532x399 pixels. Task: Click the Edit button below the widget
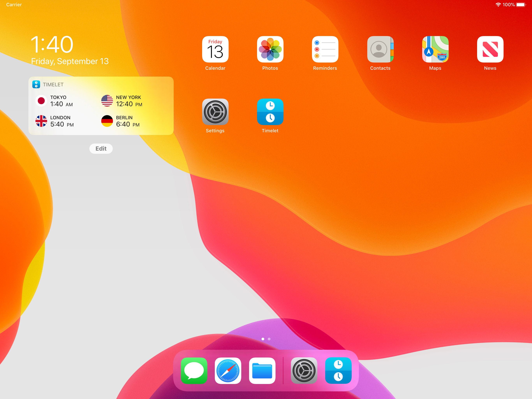[x=101, y=148]
